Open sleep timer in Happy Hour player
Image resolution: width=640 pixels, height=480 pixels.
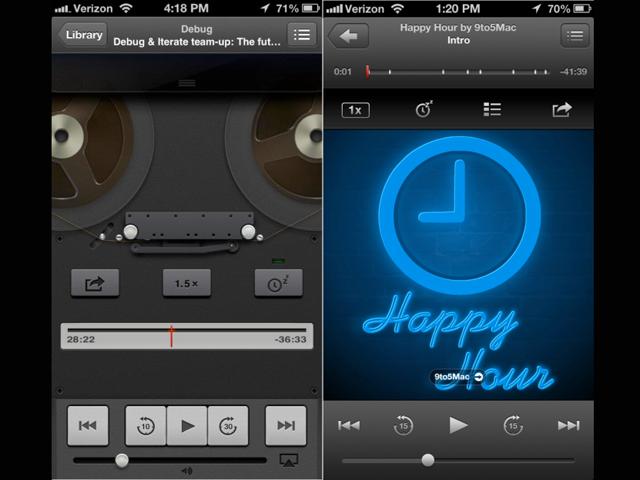click(x=424, y=110)
